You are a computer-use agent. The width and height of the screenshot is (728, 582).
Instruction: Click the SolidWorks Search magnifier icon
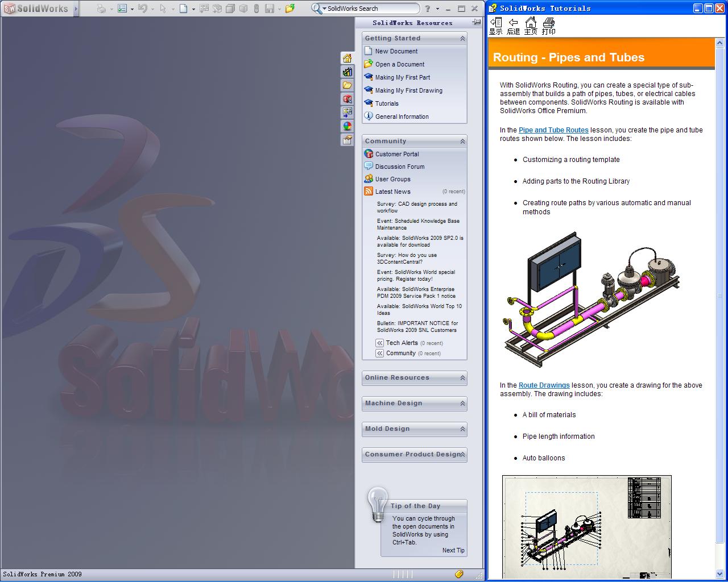[316, 9]
